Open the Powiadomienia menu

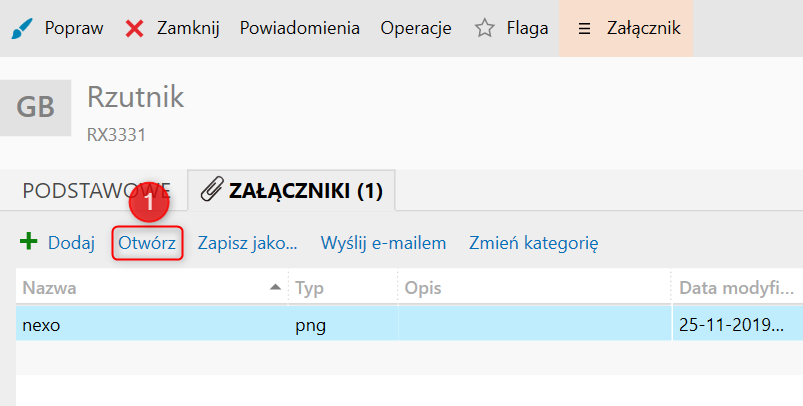(x=299, y=28)
